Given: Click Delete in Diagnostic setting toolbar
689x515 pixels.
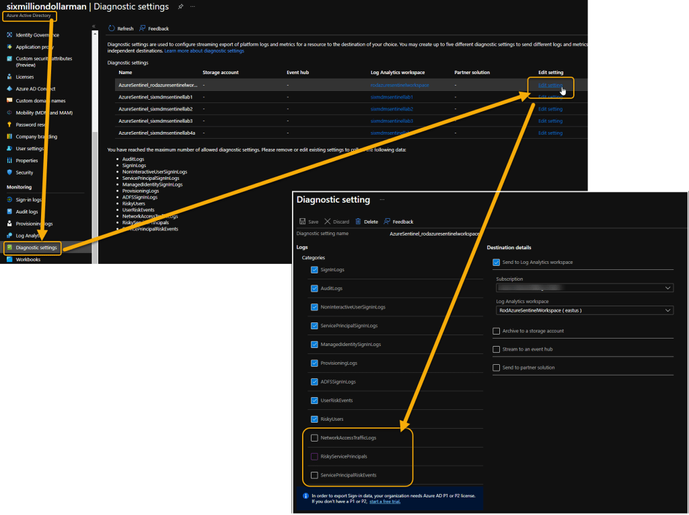Looking at the screenshot, I should (366, 221).
